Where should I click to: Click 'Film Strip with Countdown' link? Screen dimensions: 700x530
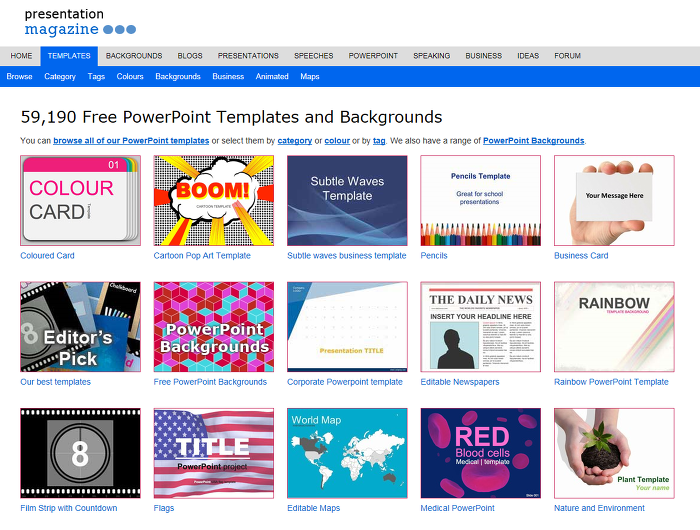69,508
